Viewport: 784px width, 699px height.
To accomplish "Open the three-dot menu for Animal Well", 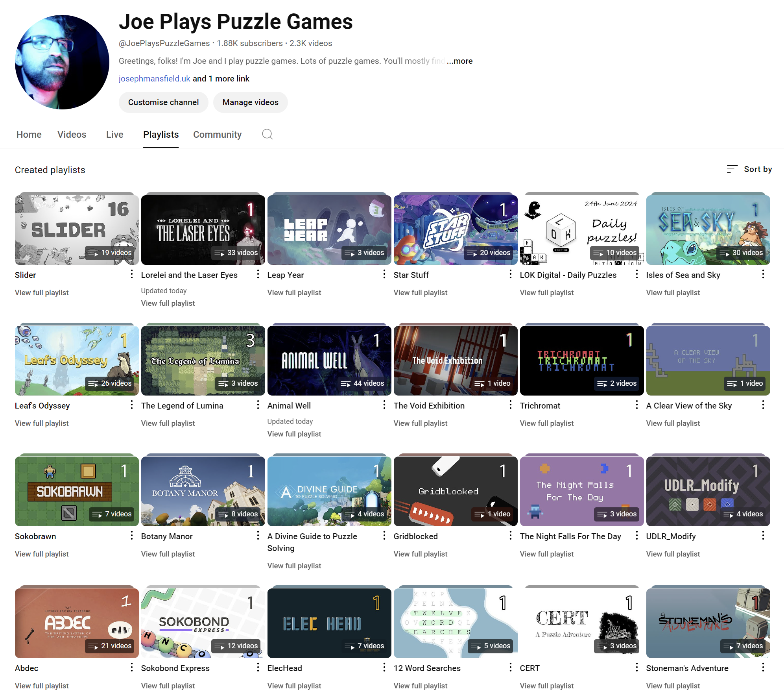I will [x=384, y=405].
